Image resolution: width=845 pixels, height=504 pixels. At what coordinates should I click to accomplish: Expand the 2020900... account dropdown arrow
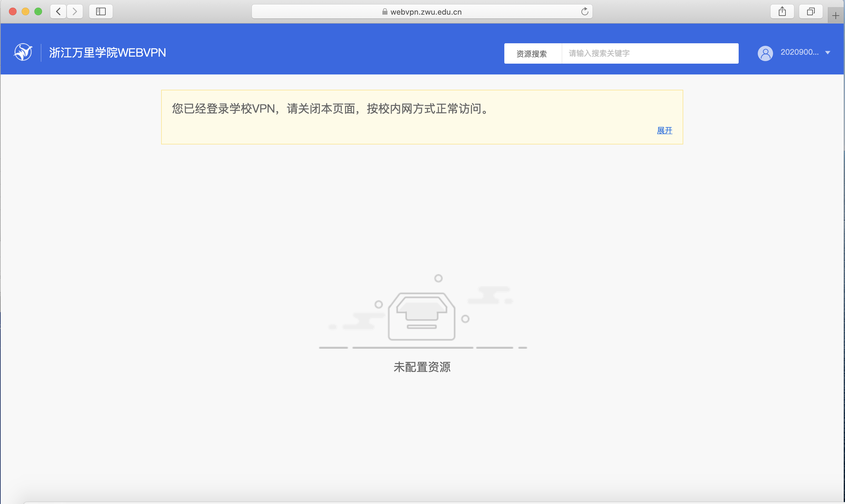tap(828, 52)
